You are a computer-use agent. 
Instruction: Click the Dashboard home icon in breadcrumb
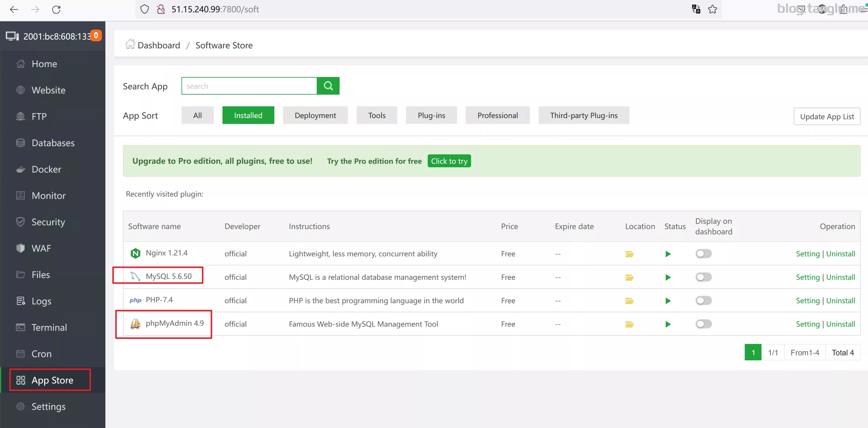pyautogui.click(x=130, y=44)
